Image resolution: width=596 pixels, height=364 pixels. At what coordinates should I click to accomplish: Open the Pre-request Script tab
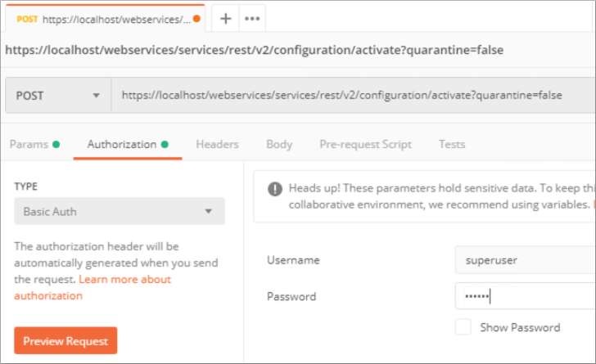(x=365, y=145)
